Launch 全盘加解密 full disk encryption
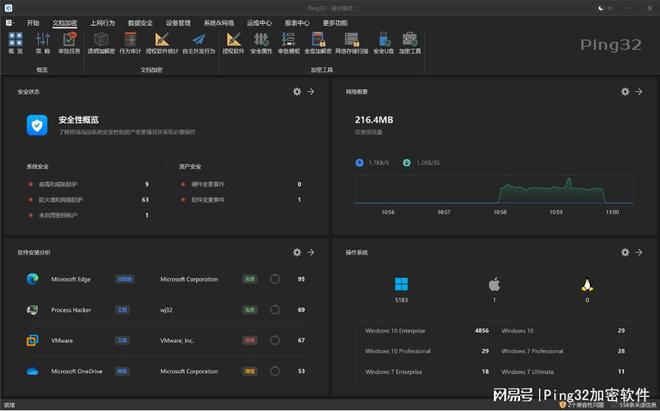This screenshot has width=660, height=411. pyautogui.click(x=318, y=41)
